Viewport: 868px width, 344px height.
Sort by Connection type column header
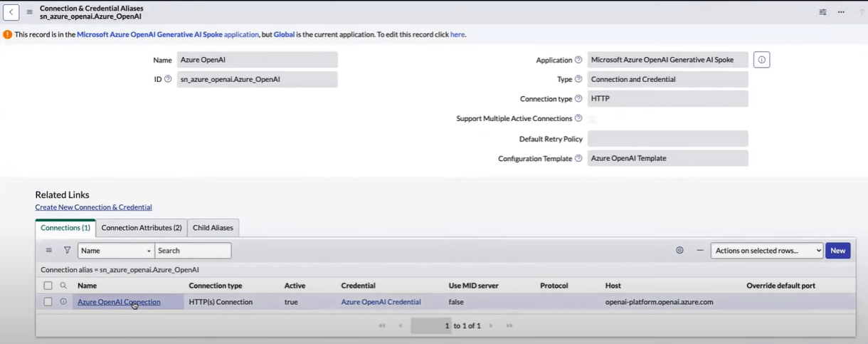tap(216, 286)
